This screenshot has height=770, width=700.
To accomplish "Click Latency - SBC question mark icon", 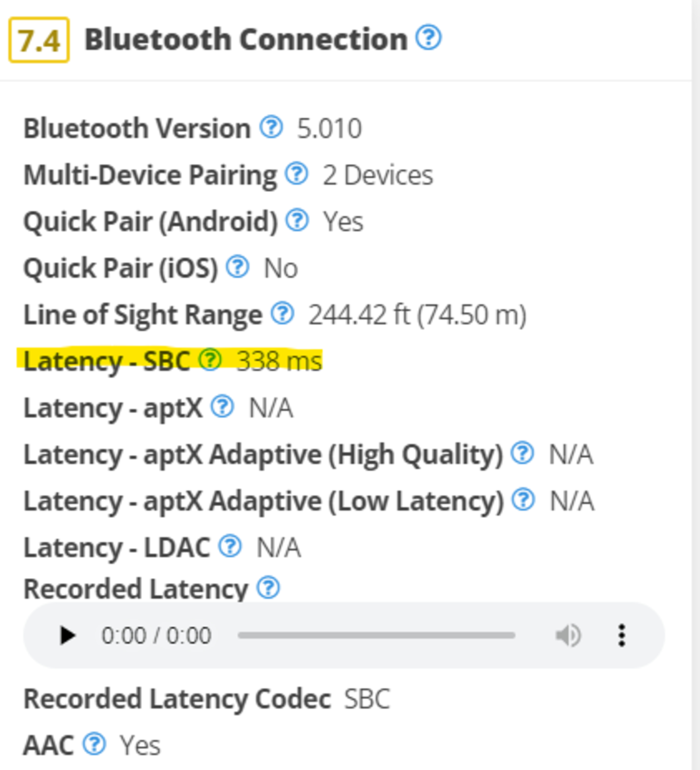I will coord(210,360).
